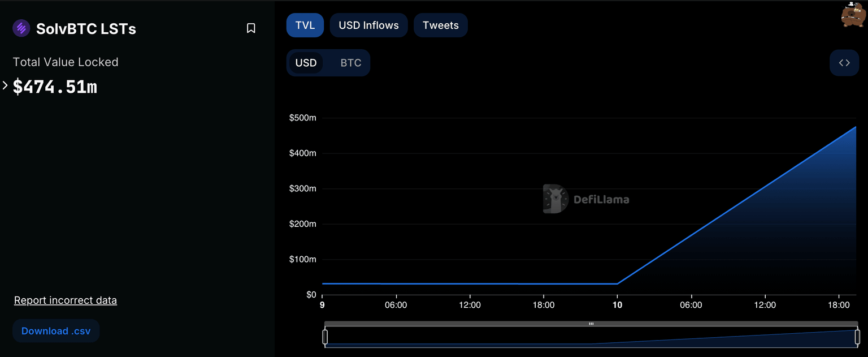The width and height of the screenshot is (868, 357).
Task: Select USD denomination option
Action: pos(306,63)
